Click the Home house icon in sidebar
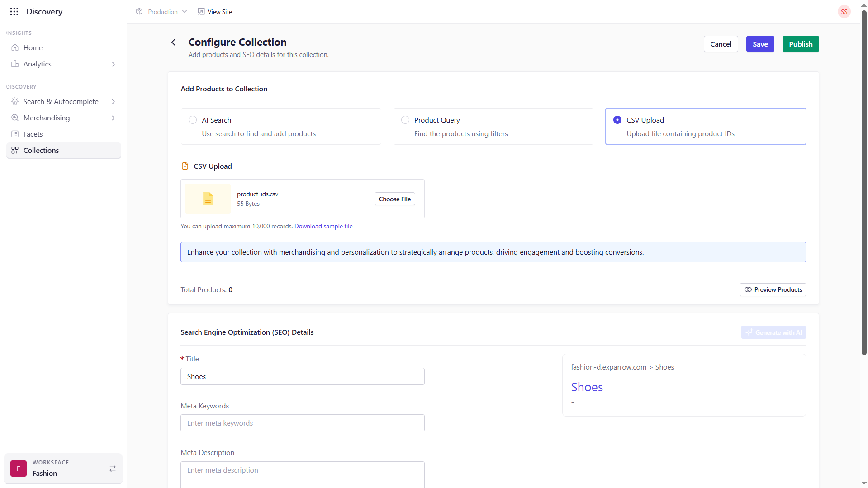Image resolution: width=868 pixels, height=488 pixels. pyautogui.click(x=15, y=48)
